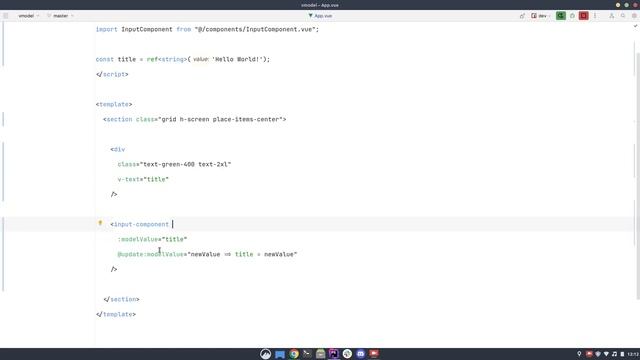Click the v-text="title" attribute
This screenshot has height=360, width=640.
tap(143, 179)
